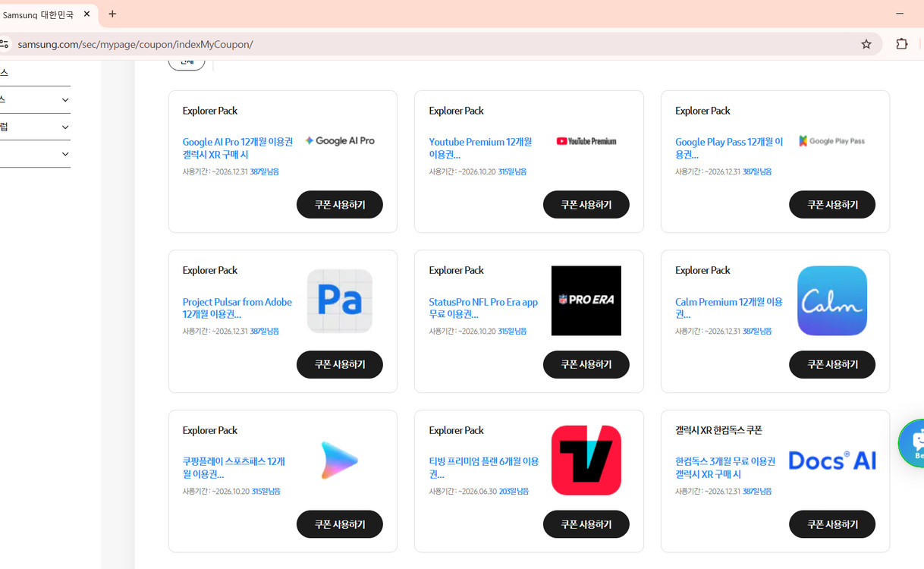Open the Youtube Premium 12개월 이용권 link
924x569 pixels.
(x=480, y=148)
